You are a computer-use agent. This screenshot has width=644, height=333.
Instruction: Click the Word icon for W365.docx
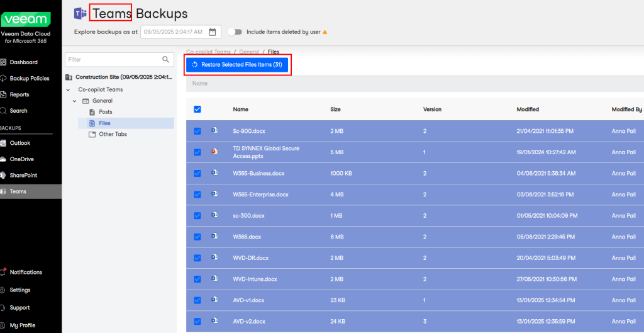[x=214, y=236]
